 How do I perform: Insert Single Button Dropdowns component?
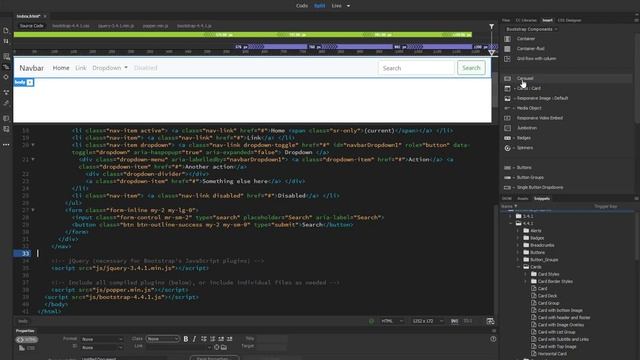[540, 187]
